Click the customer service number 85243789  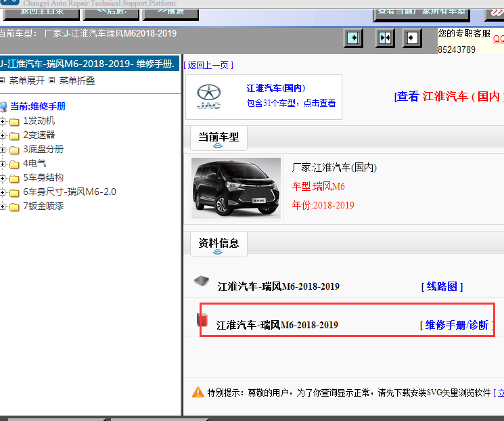coord(457,49)
